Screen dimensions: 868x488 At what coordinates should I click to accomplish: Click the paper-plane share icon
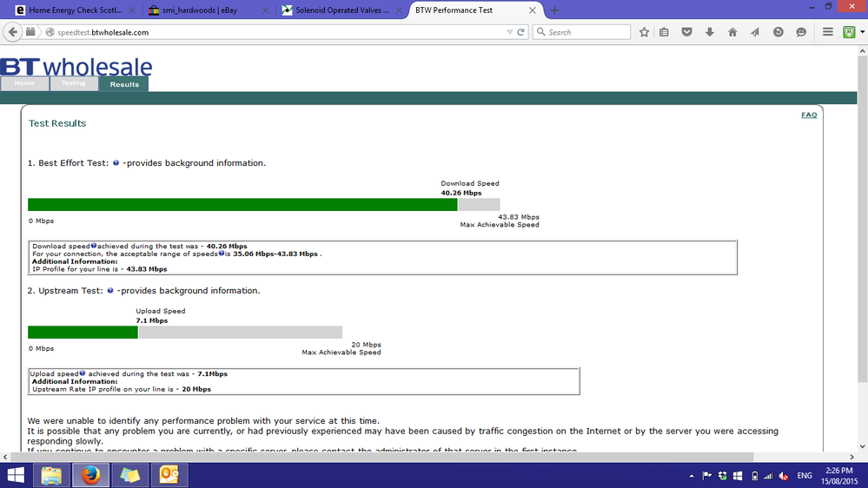(x=755, y=32)
